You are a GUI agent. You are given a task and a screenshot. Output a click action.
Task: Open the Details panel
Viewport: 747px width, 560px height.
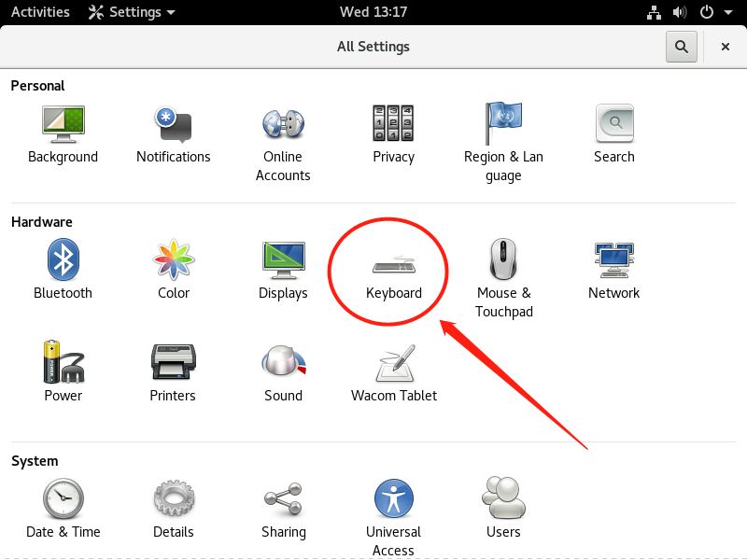pos(174,509)
